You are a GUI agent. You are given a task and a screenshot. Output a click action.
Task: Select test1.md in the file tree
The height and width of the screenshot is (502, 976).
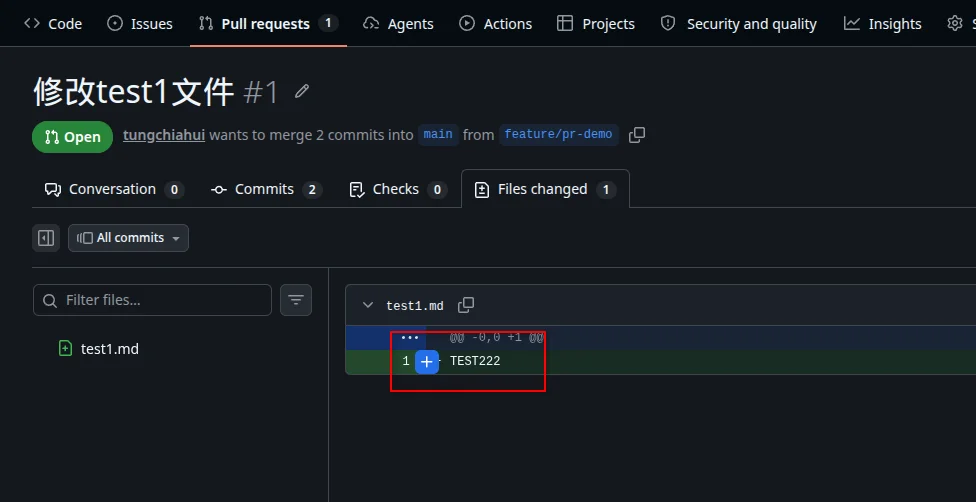tap(110, 349)
